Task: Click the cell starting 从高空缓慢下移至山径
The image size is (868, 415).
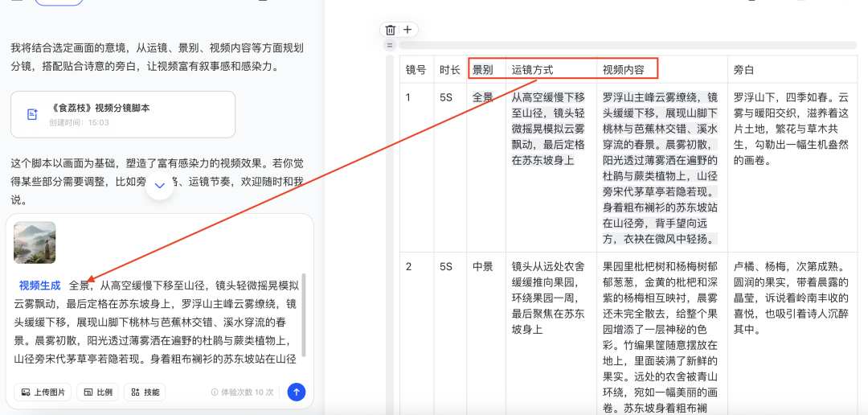Action: pyautogui.click(x=551, y=166)
